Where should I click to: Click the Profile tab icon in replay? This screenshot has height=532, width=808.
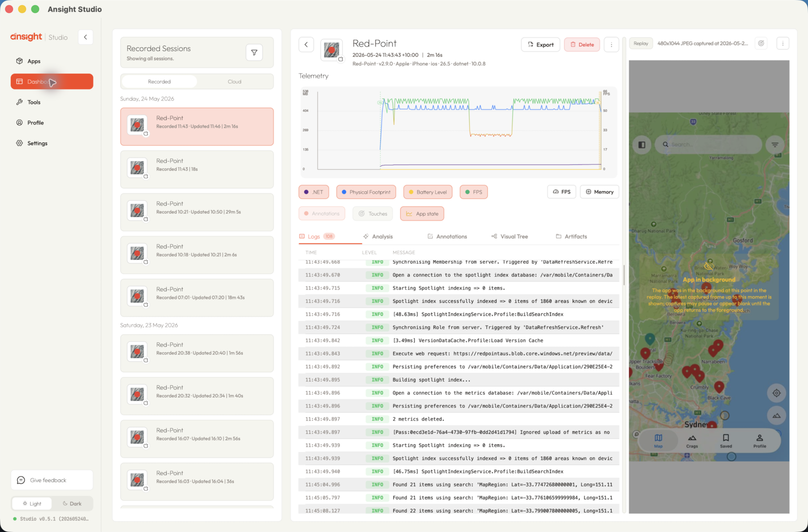coord(760,441)
